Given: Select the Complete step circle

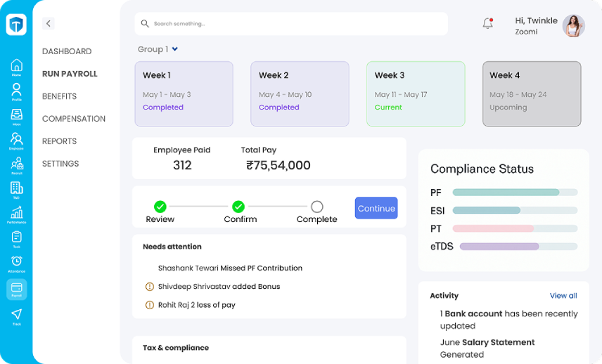Looking at the screenshot, I should tap(316, 207).
